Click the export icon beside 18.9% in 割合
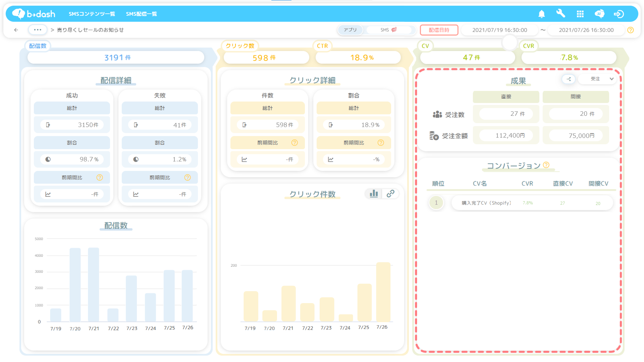 coord(331,125)
